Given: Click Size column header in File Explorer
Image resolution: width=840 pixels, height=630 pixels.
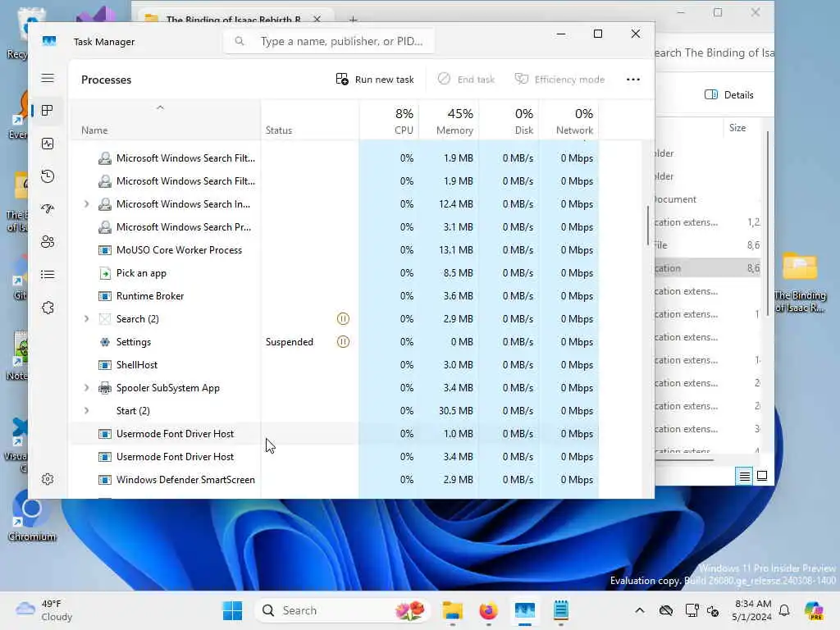Looking at the screenshot, I should coord(737,128).
